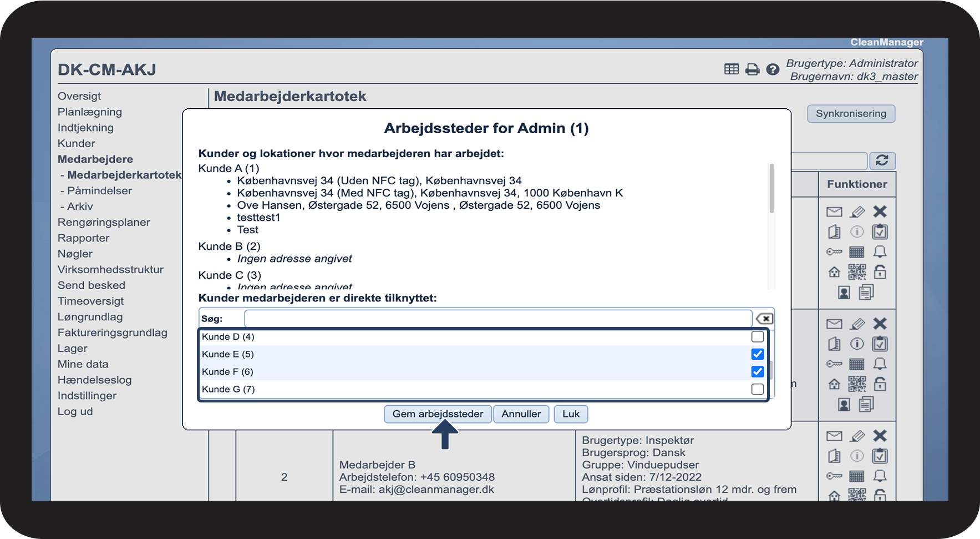Click the table grid icon in the header
The width and height of the screenshot is (980, 539).
(x=732, y=69)
